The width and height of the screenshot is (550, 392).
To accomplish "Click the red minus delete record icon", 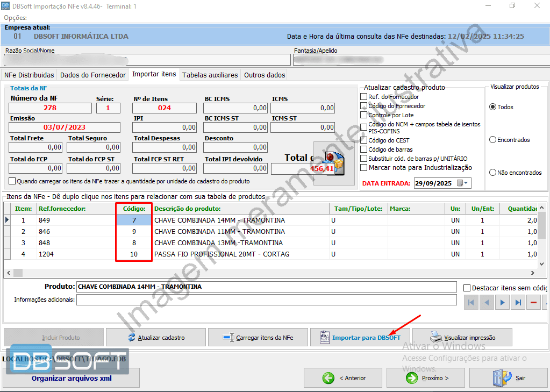I will pyautogui.click(x=533, y=302).
